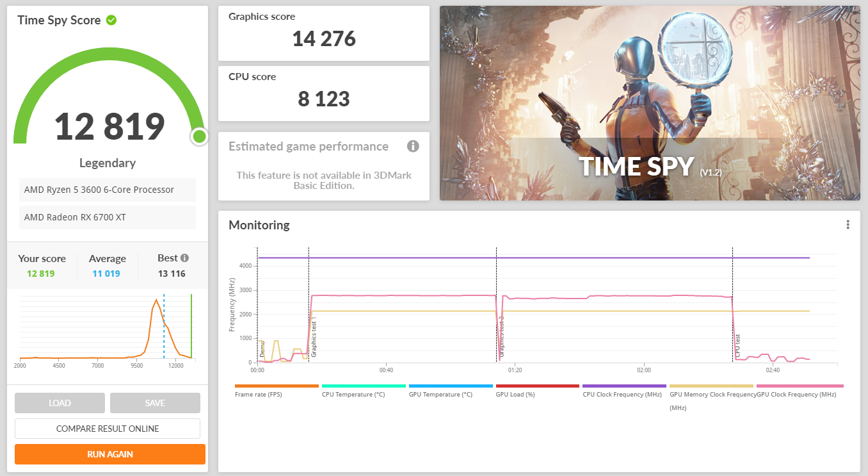This screenshot has height=476, width=868.
Task: Click the green validation checkmark beside Time Spy Score
Action: coord(111,21)
